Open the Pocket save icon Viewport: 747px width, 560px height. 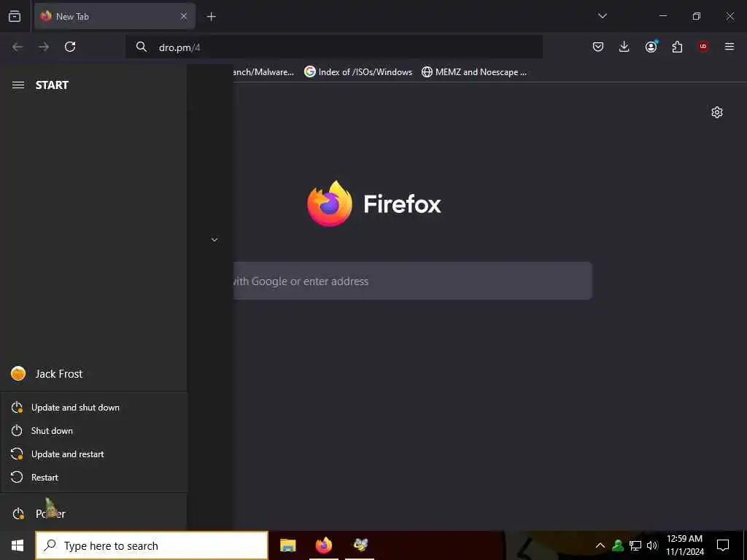pyautogui.click(x=598, y=47)
